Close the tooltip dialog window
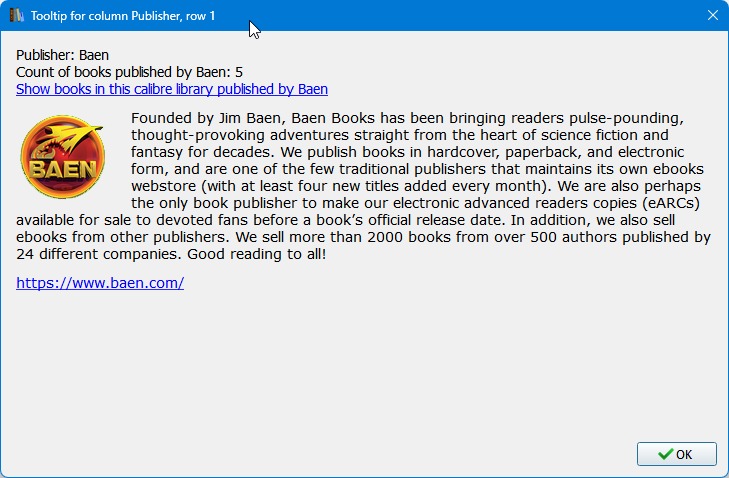The width and height of the screenshot is (729, 478). (x=713, y=15)
